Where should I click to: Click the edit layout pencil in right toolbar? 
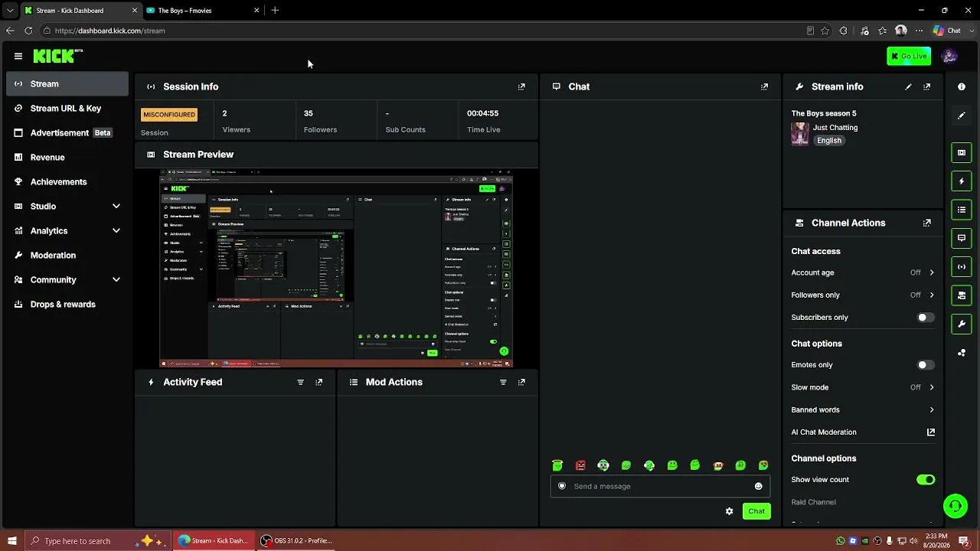point(962,116)
